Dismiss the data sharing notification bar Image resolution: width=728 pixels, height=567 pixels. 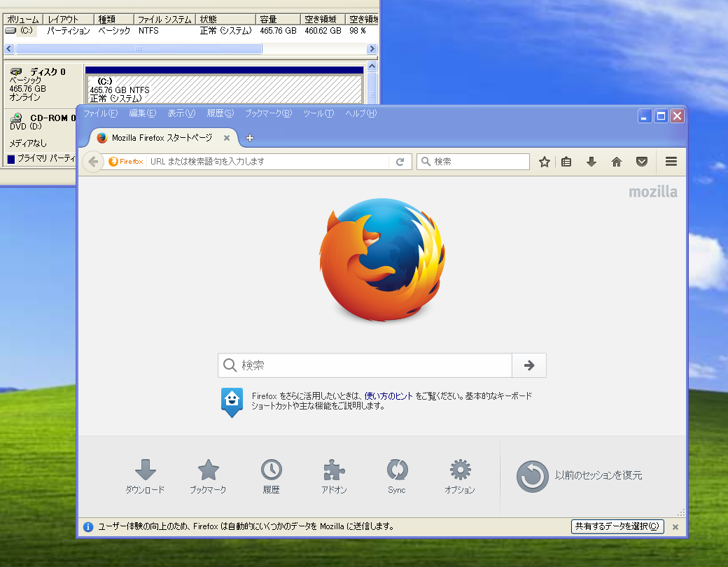coord(675,527)
